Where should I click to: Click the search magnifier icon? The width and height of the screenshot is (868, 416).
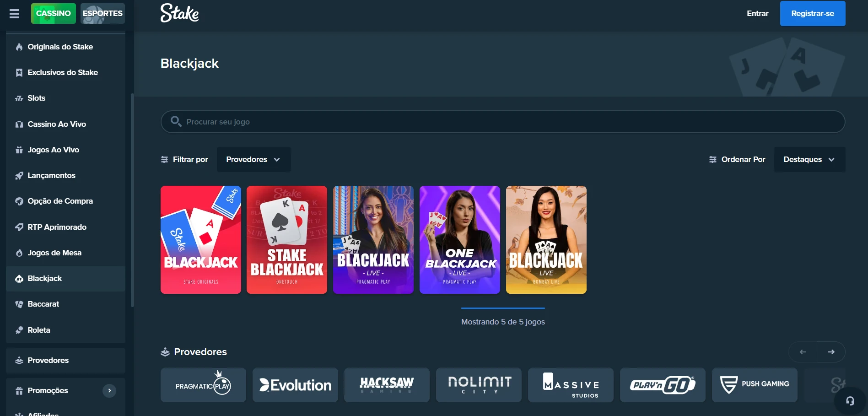[176, 121]
